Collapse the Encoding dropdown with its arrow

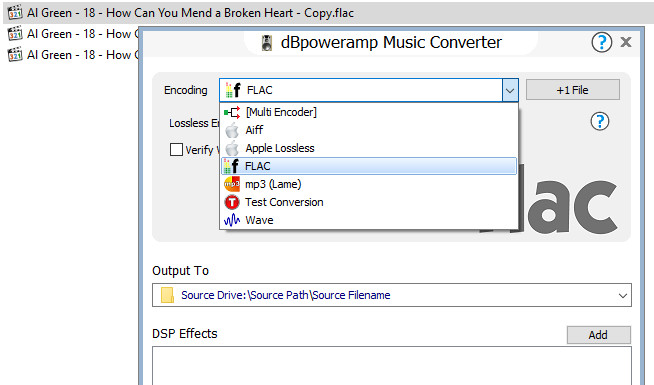510,90
